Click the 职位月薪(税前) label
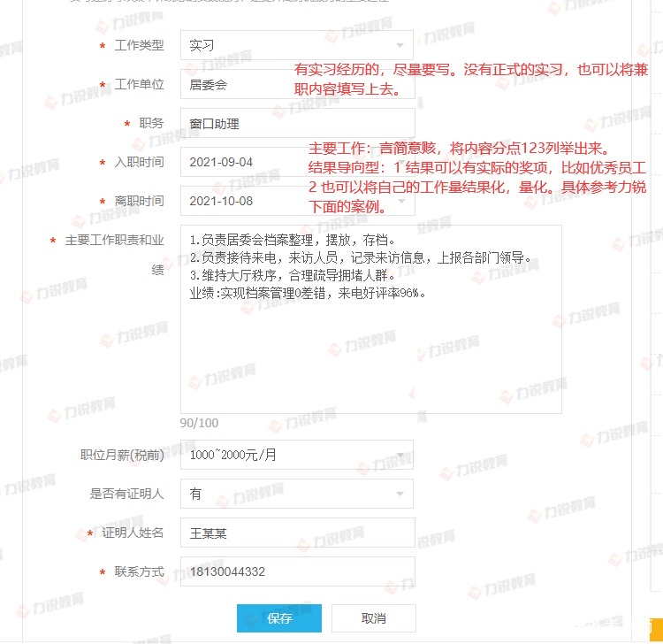The height and width of the screenshot is (644, 663). pyautogui.click(x=122, y=455)
